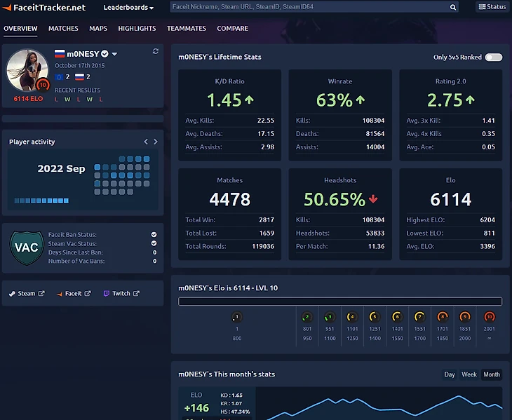Click the refresh icon on profile card
This screenshot has height=420, width=512.
155,51
